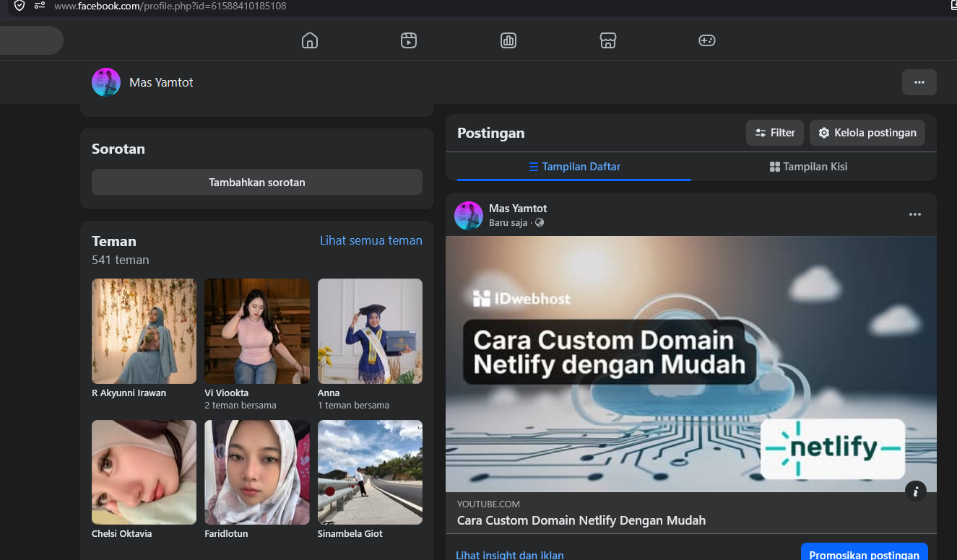Click the 1 teman bersama text

point(353,406)
